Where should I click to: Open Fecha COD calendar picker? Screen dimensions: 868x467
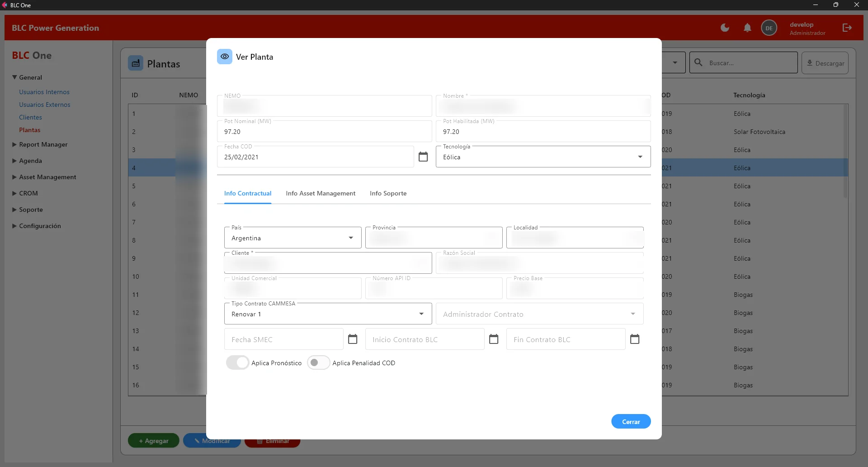(423, 157)
